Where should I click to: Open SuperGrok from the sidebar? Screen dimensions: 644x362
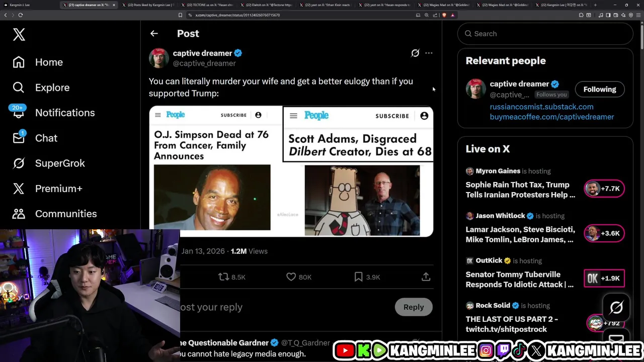pos(49,163)
